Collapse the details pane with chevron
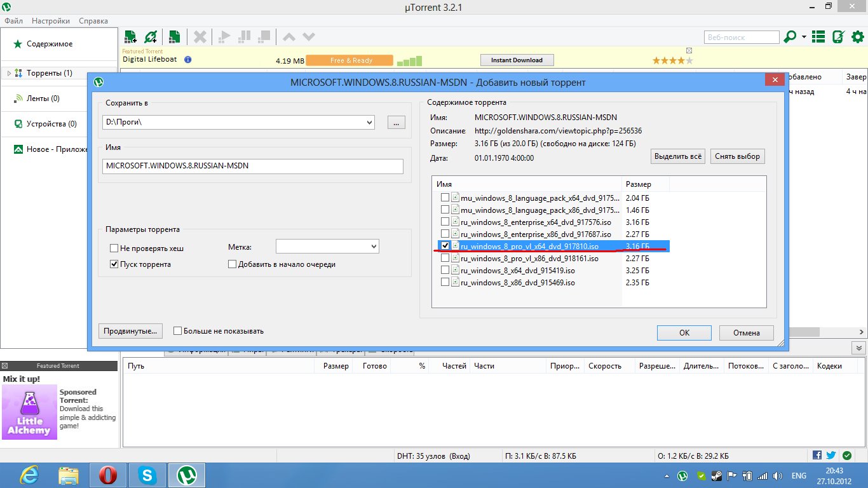868x488 pixels. point(859,348)
